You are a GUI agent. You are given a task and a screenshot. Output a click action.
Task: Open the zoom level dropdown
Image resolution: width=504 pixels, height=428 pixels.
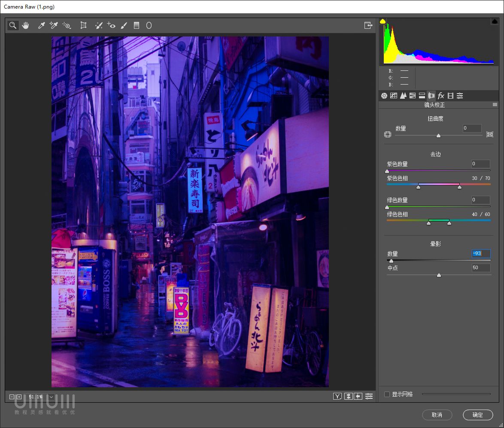51,397
